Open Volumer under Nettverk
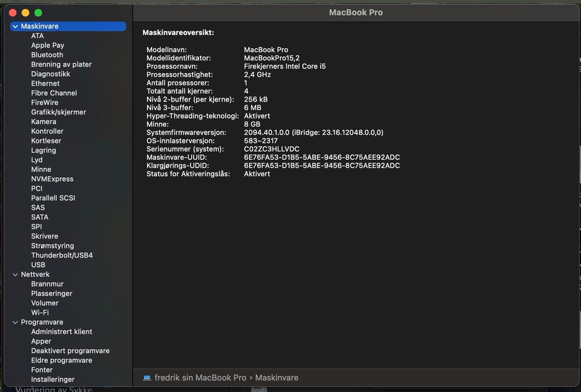This screenshot has height=392, width=581. [x=44, y=303]
